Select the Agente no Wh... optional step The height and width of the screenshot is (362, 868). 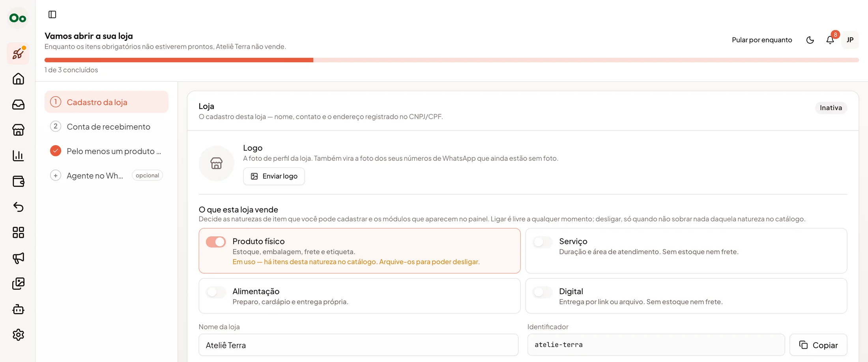click(x=107, y=175)
